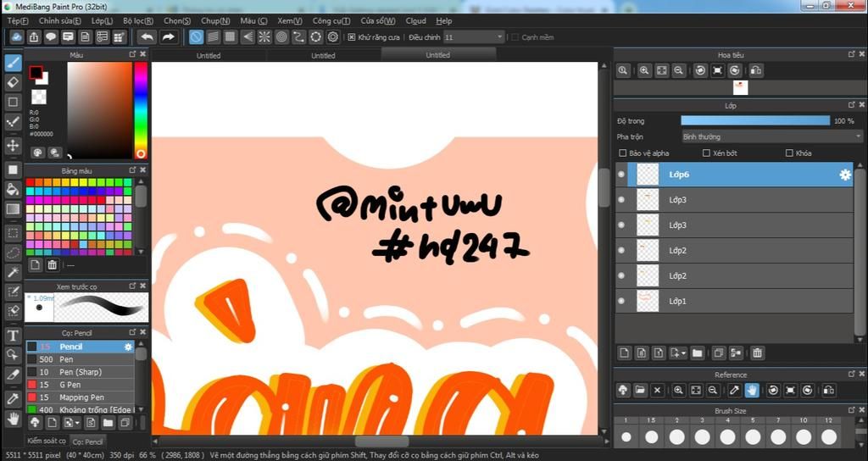This screenshot has width=868, height=461.
Task: Open the Lớp menu in the menu bar
Action: point(102,21)
